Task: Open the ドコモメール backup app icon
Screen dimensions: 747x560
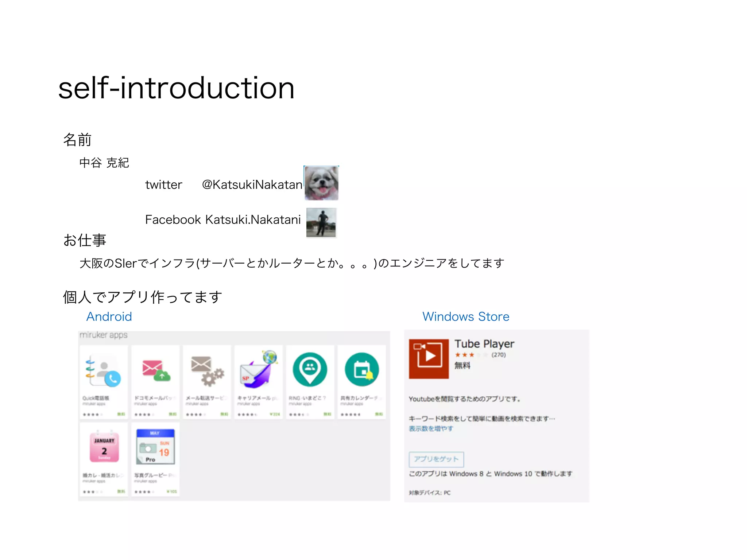Action: tap(156, 371)
